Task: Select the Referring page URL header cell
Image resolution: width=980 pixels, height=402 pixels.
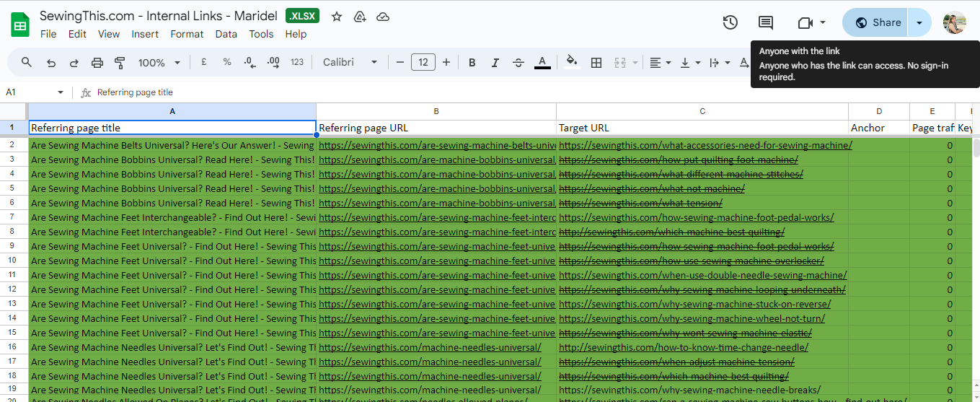Action: point(436,128)
